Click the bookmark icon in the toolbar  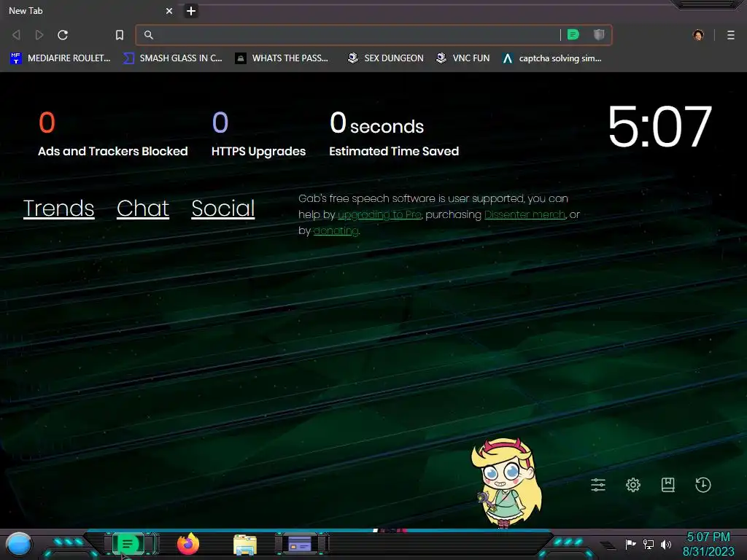pos(120,35)
